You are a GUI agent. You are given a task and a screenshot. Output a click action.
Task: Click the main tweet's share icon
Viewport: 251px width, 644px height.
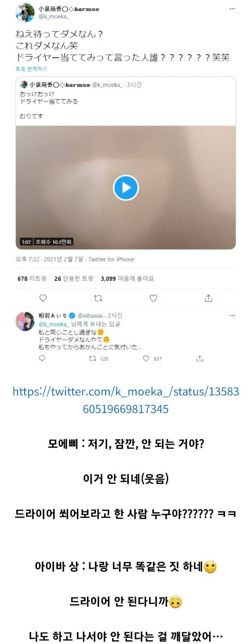pos(208,298)
